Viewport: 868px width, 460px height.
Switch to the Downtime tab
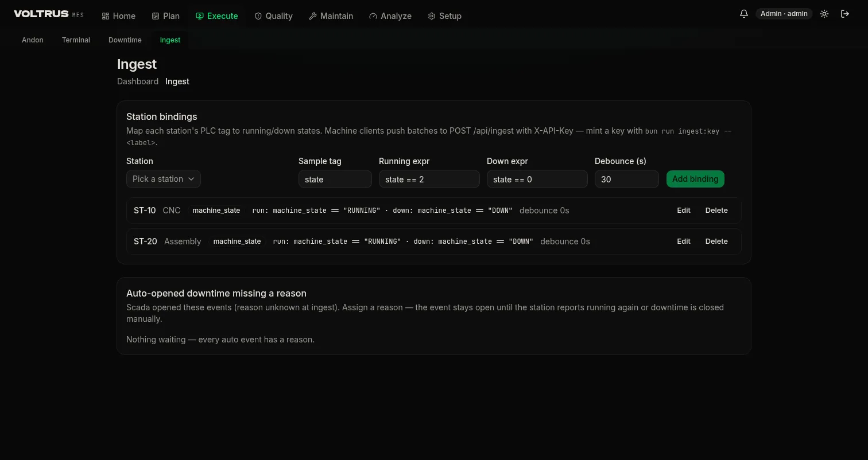point(125,40)
